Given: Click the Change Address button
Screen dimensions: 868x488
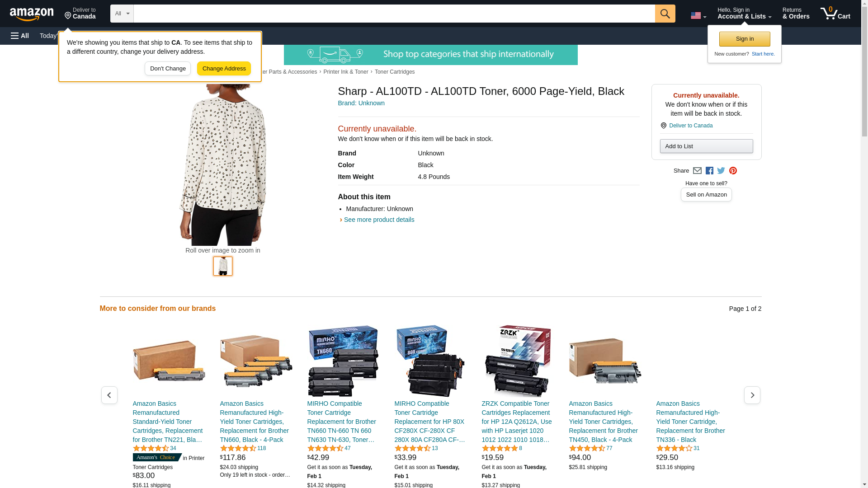Looking at the screenshot, I should 224,69.
